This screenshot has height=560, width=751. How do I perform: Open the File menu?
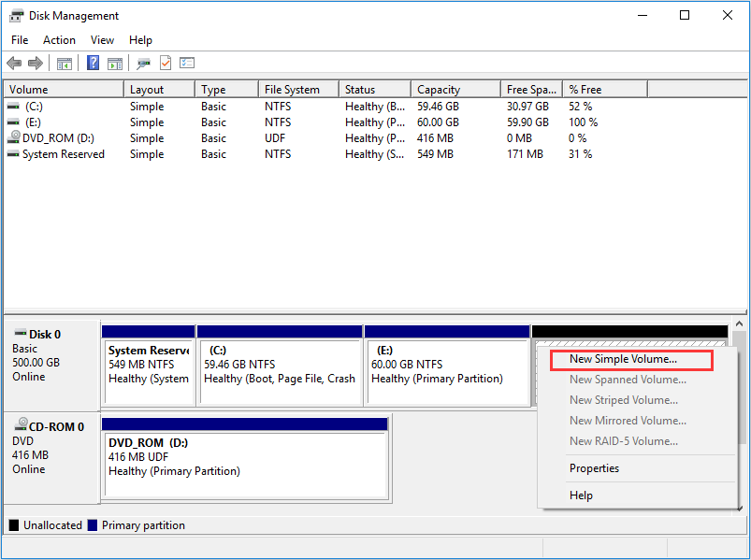pos(20,40)
